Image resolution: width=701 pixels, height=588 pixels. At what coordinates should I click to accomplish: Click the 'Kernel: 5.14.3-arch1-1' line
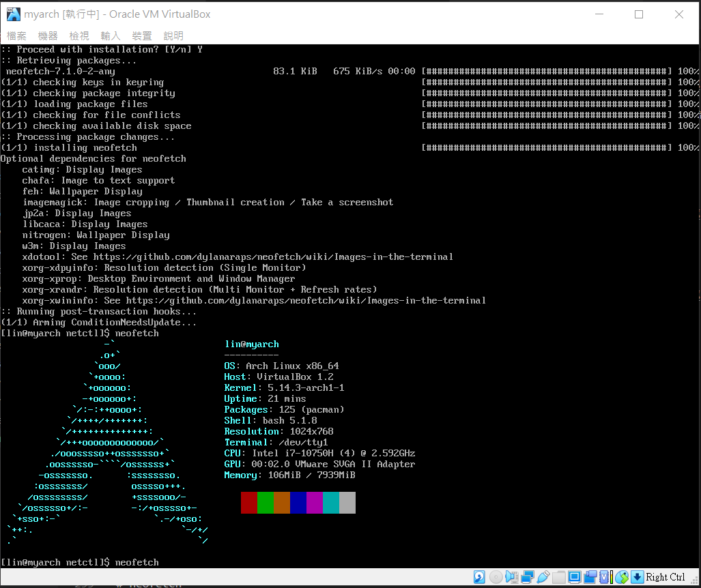[285, 388]
